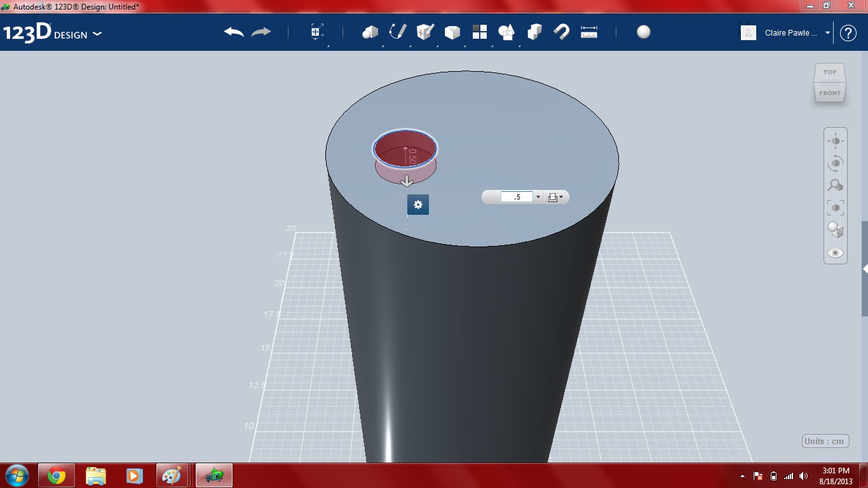Open the visual style materials icon
Screen dimensions: 868x488
[x=836, y=230]
